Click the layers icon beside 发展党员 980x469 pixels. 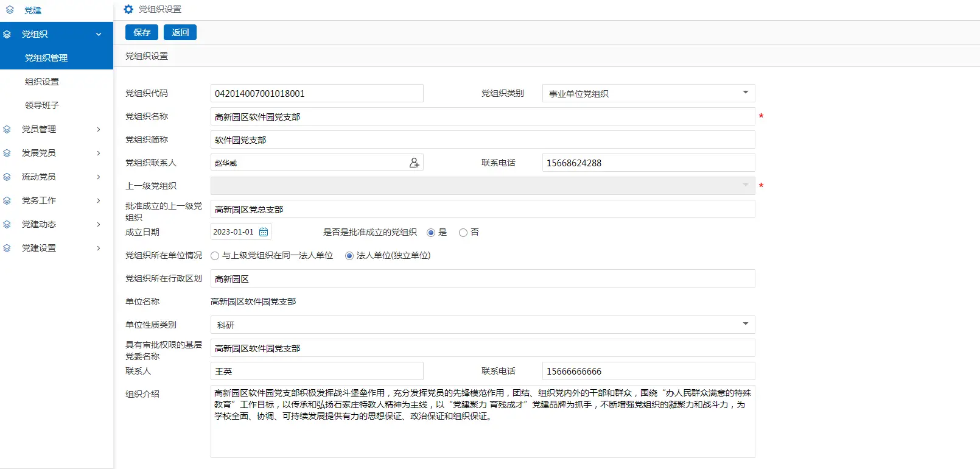click(7, 153)
